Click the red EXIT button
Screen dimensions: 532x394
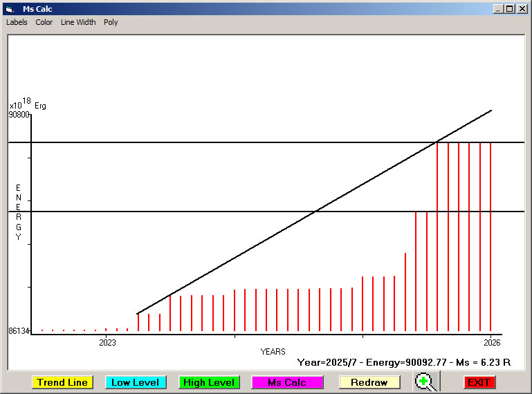[x=479, y=382]
